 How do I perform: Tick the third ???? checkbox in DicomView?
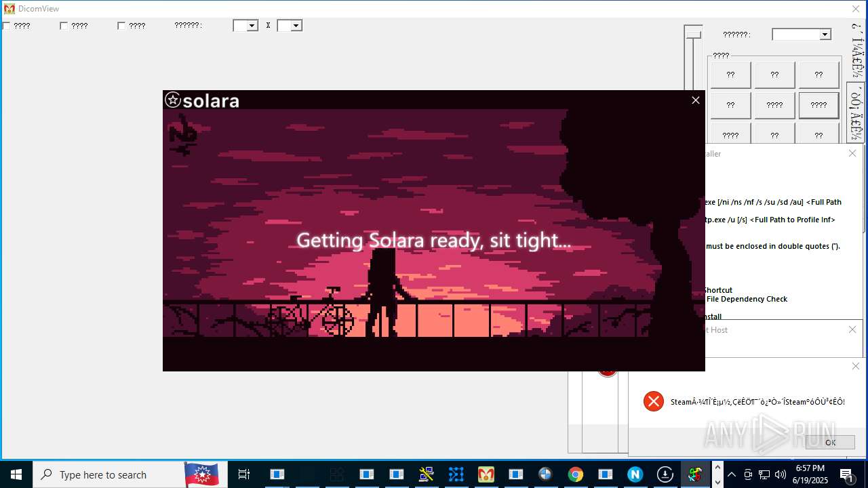click(x=121, y=26)
